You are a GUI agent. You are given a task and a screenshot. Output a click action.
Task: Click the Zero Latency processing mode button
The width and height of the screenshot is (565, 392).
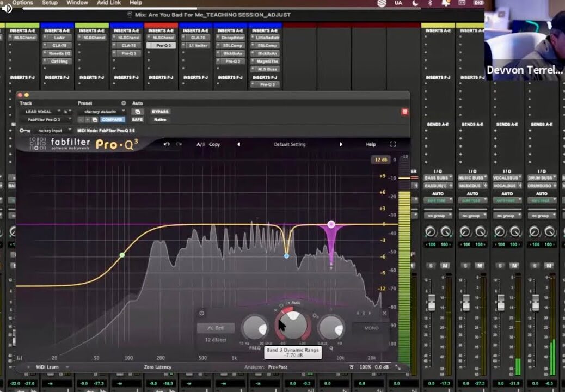pyautogui.click(x=158, y=367)
